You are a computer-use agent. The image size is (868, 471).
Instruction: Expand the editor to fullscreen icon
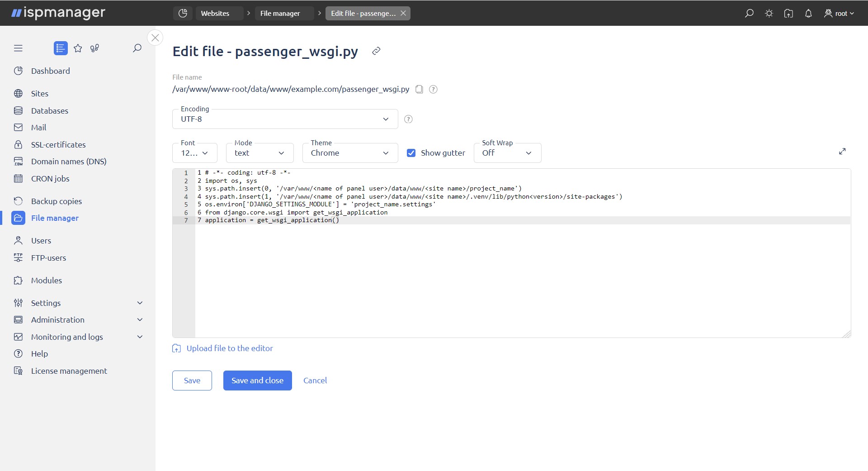point(842,151)
